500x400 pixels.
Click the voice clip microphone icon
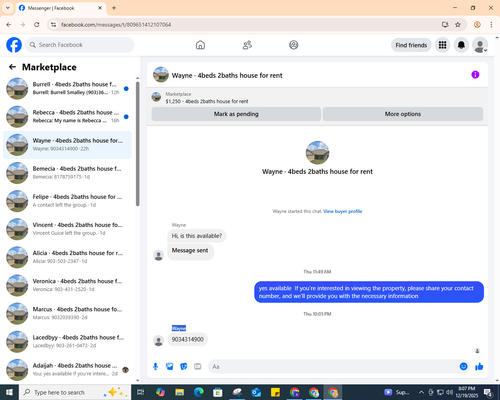pyautogui.click(x=155, y=367)
